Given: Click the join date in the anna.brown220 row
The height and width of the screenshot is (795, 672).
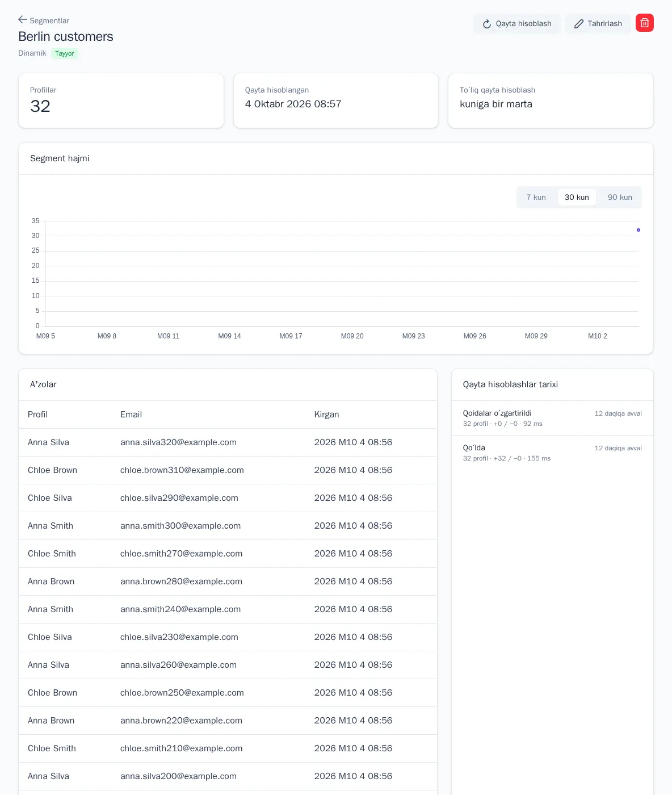Looking at the screenshot, I should tap(353, 721).
